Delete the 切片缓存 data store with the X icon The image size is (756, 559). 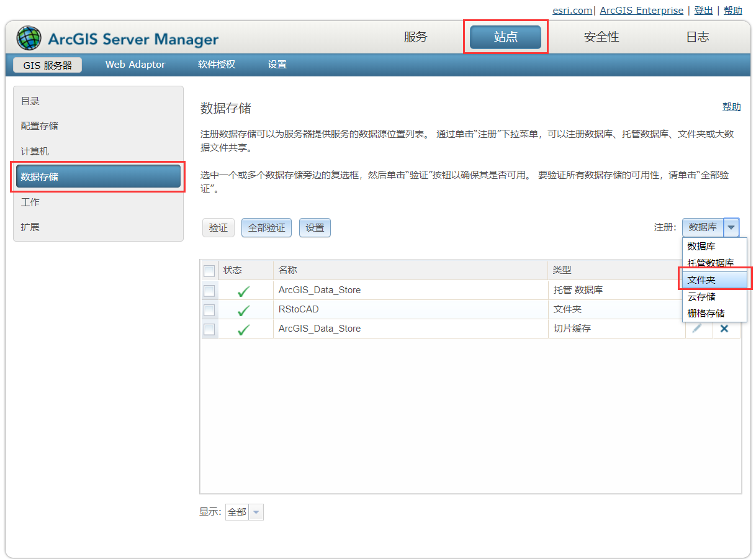click(x=724, y=329)
